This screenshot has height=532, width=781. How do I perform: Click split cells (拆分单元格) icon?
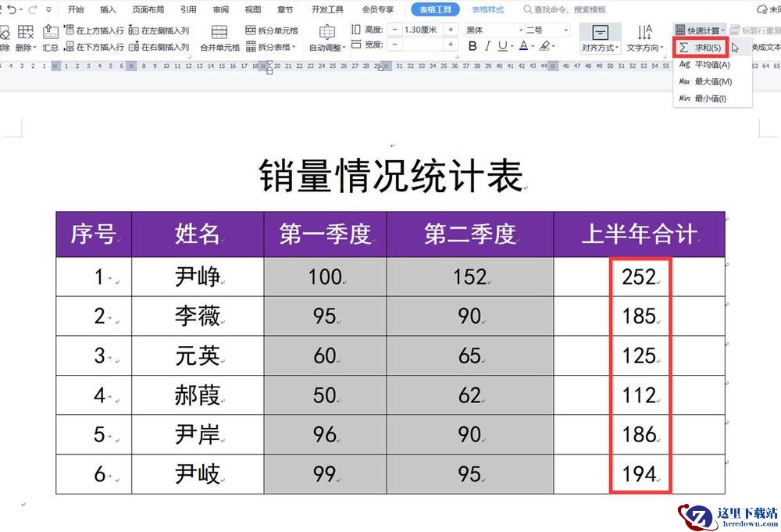pos(271,30)
